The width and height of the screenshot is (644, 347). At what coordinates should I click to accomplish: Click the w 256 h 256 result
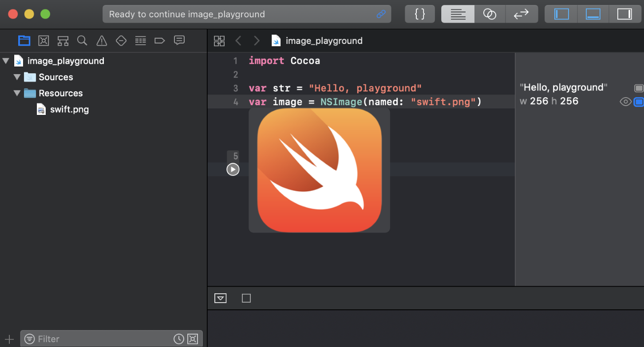click(x=549, y=101)
